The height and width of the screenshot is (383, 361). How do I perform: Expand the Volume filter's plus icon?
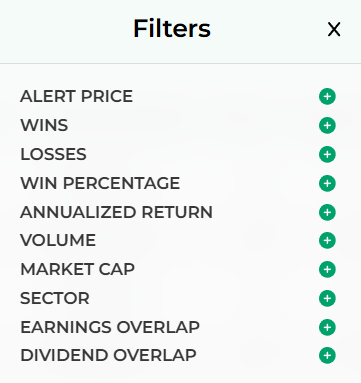(x=327, y=240)
